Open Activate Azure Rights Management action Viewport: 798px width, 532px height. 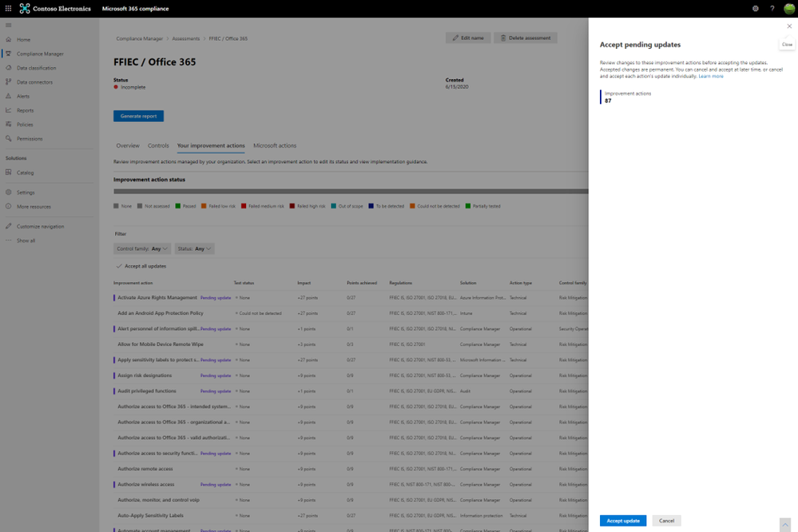point(157,298)
